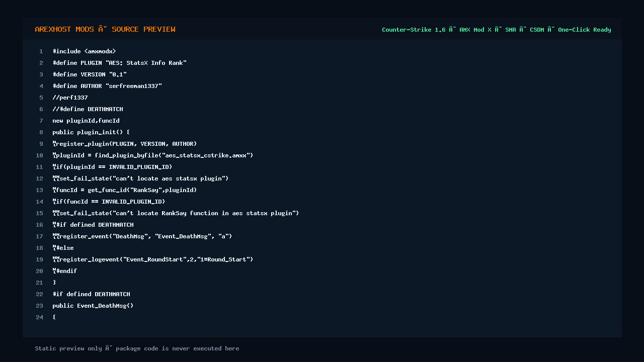Select the public Event_DeathMsg() line
Screen dimensions: 644x362
click(93, 306)
